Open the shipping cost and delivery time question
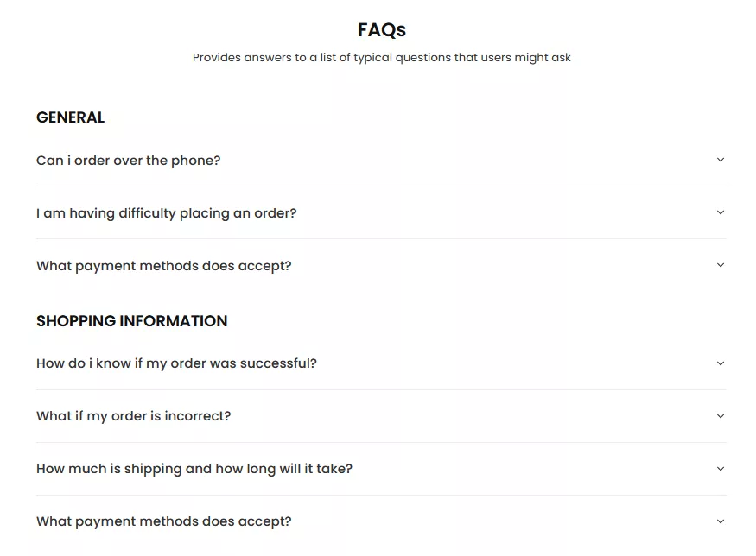This screenshot has width=756, height=556. pos(194,469)
